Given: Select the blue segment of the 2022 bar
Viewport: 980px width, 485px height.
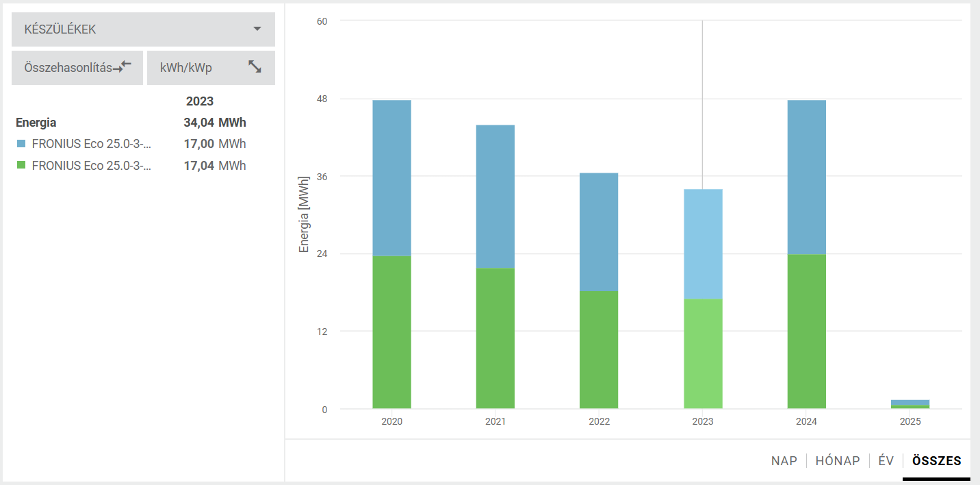Looking at the screenshot, I should (x=599, y=232).
